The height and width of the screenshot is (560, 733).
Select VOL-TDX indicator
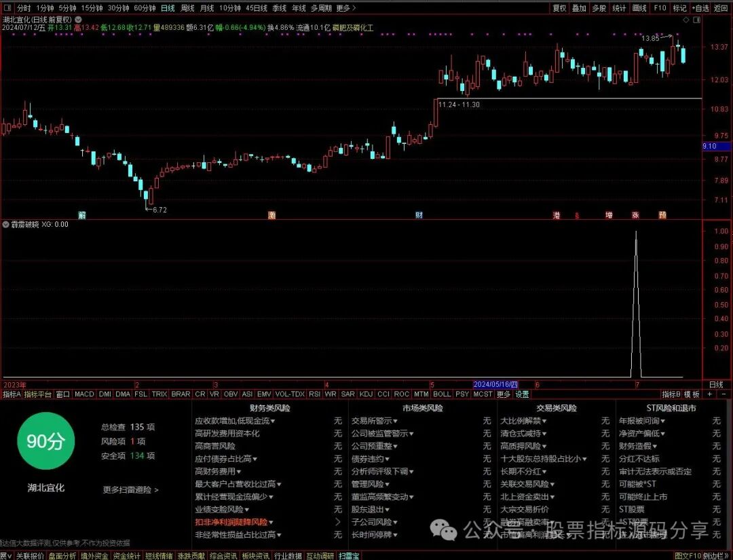click(x=290, y=394)
